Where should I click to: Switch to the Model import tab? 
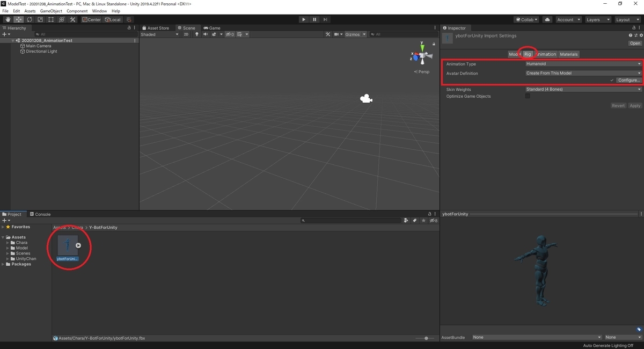click(x=515, y=54)
